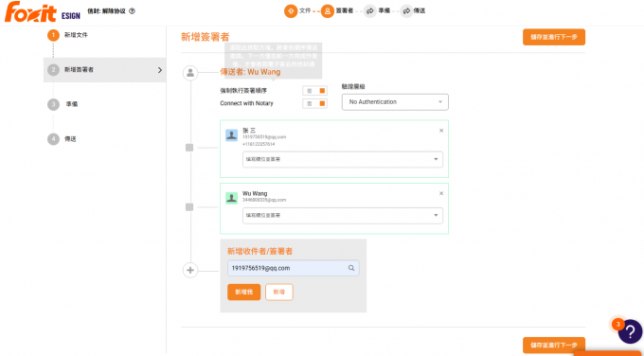This screenshot has height=356, width=644.
Task: Toggle Connect with Notary switch
Action: pos(315,103)
